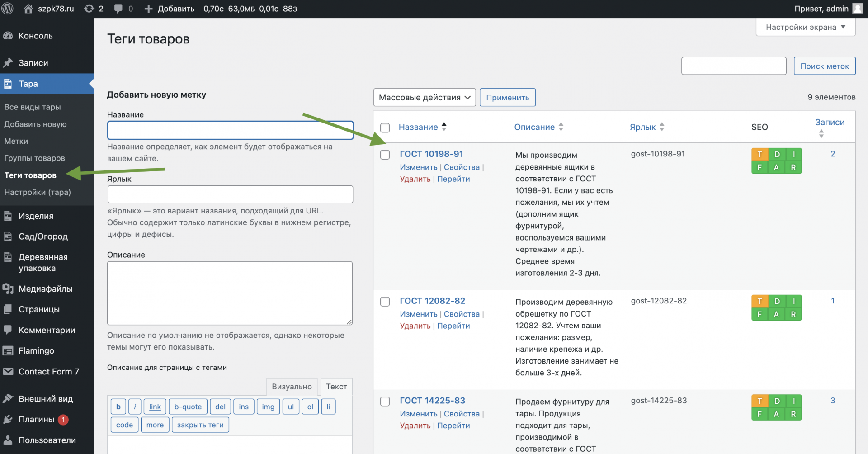This screenshot has width=868, height=454.
Task: Open Консоль dashboard icon in sidebar
Action: click(x=8, y=36)
